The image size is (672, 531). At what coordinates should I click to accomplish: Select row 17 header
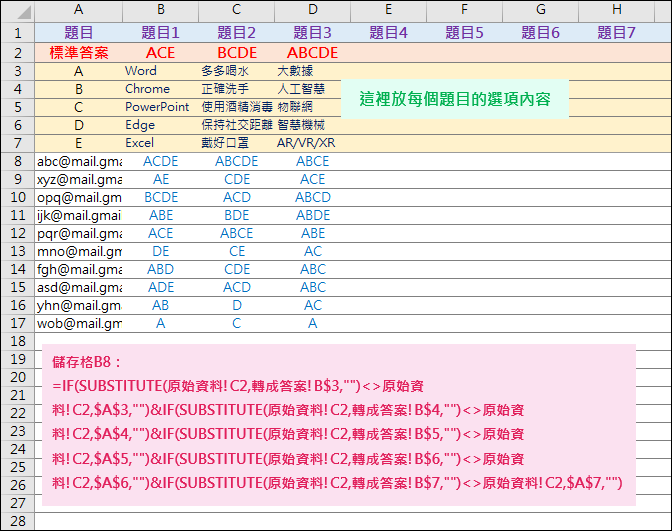tap(18, 323)
